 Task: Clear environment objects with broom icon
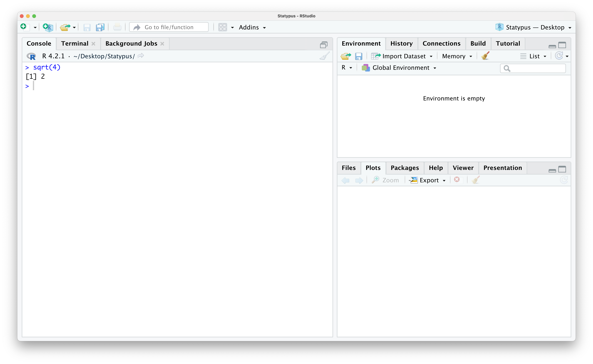coord(485,56)
